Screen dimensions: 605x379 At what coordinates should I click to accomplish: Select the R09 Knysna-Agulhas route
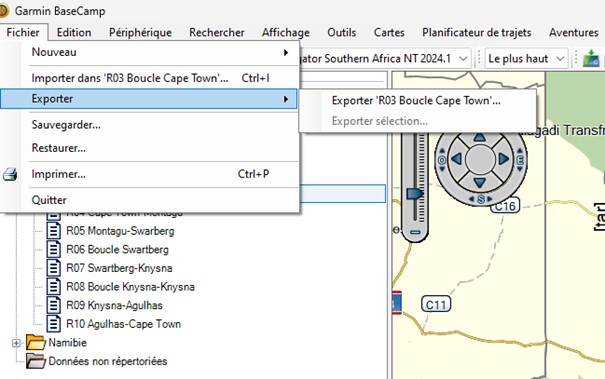114,305
